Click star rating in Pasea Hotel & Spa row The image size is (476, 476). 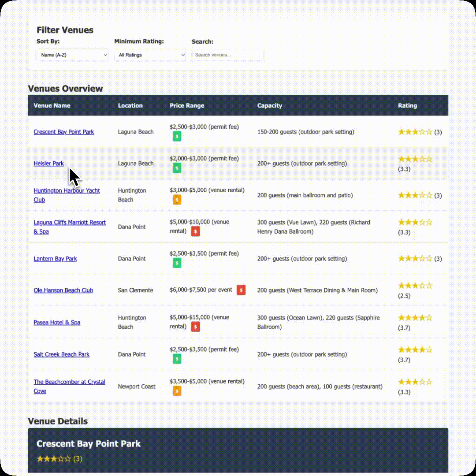click(415, 318)
